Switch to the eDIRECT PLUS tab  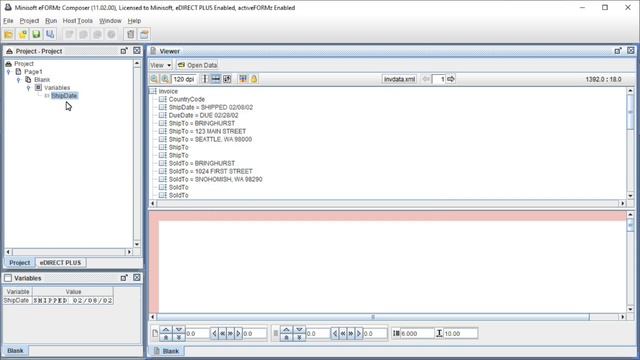[x=60, y=263]
